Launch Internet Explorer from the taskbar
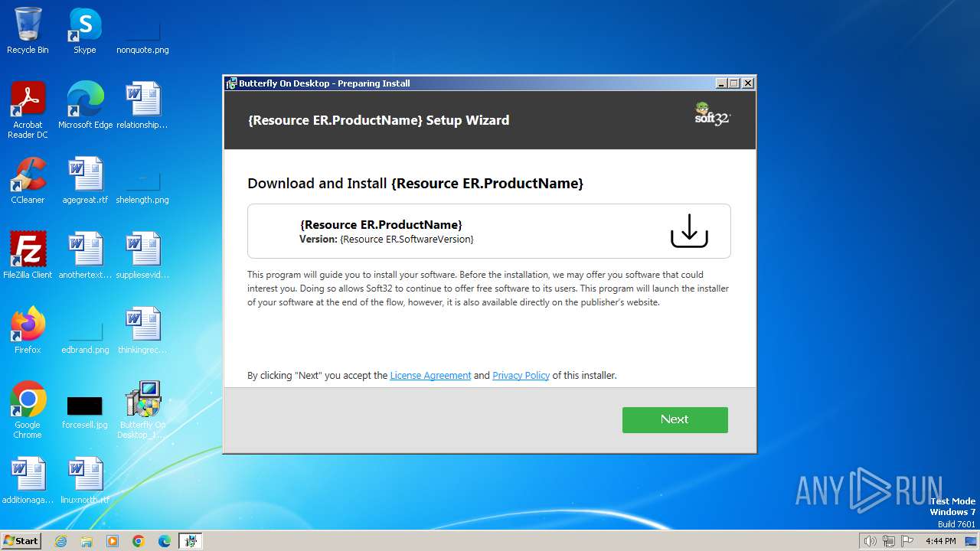The height and width of the screenshot is (551, 980). [60, 541]
